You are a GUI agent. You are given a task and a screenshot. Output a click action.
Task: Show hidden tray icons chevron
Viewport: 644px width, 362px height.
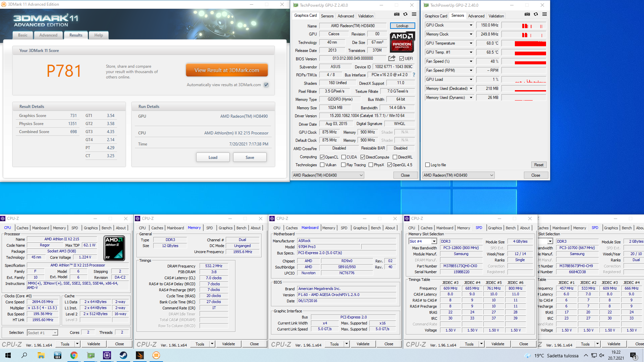[586, 355]
